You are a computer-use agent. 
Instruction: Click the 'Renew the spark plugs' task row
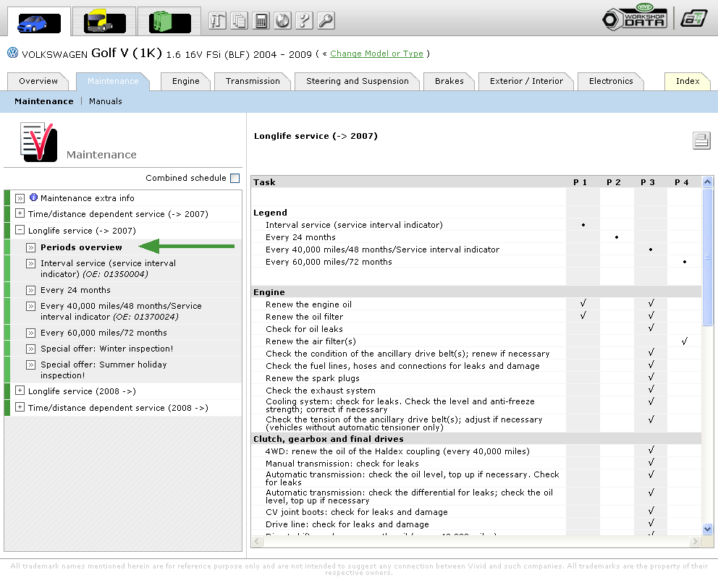pos(476,378)
